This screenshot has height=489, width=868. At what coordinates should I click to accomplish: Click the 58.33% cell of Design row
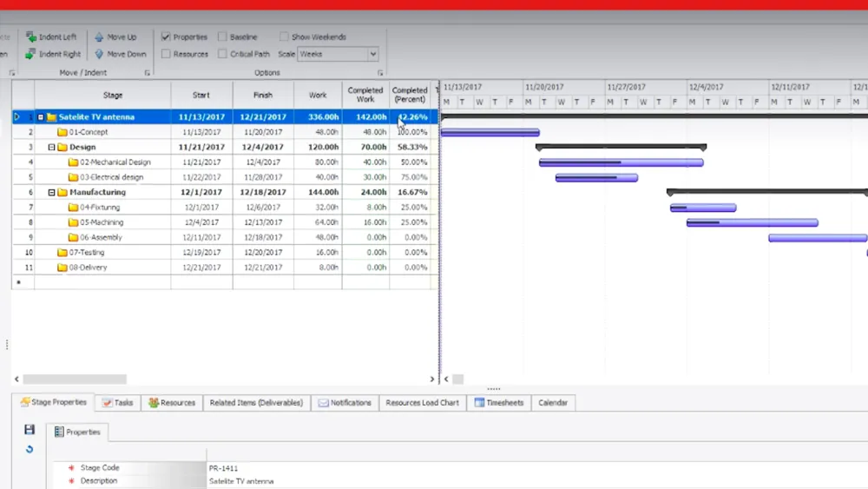click(411, 147)
